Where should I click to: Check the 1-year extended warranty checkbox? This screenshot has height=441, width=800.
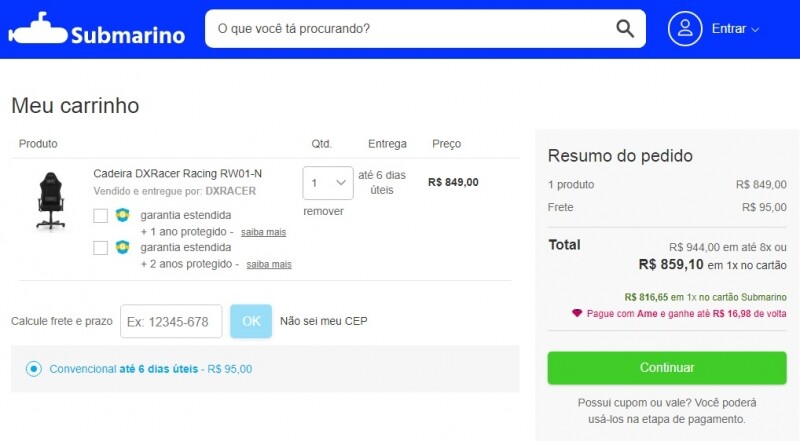click(x=101, y=215)
